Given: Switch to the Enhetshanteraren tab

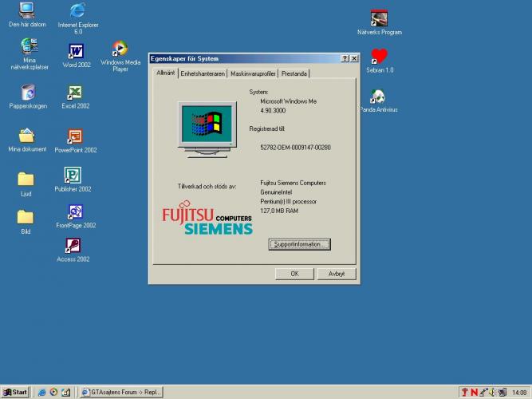Looking at the screenshot, I should coord(203,74).
